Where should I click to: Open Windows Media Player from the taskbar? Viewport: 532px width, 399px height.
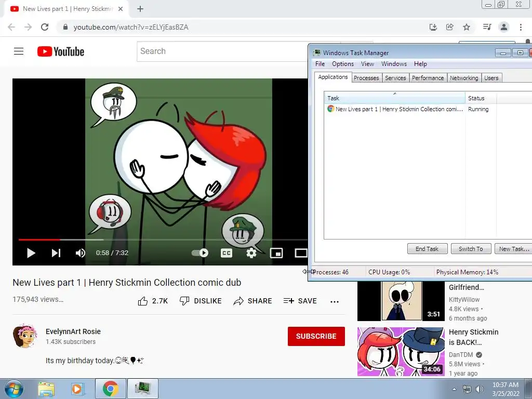77,389
